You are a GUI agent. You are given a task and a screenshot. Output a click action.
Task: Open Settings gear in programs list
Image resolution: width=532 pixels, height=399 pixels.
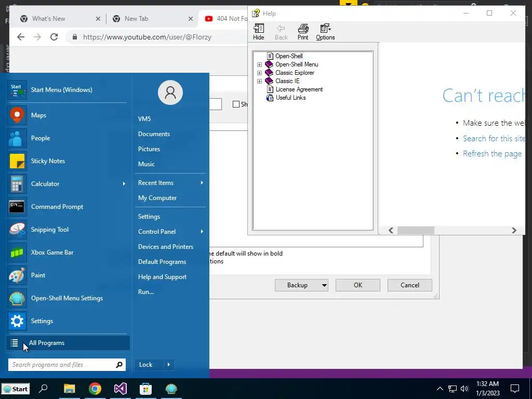(17, 321)
